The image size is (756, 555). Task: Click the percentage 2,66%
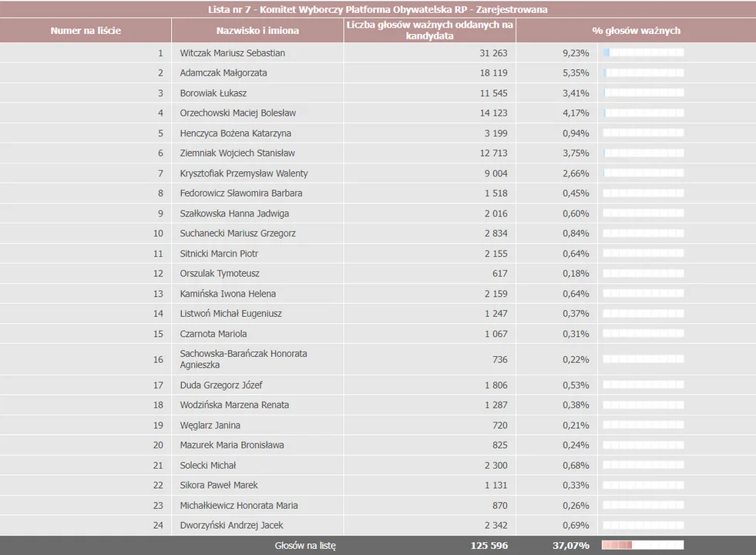tap(576, 173)
